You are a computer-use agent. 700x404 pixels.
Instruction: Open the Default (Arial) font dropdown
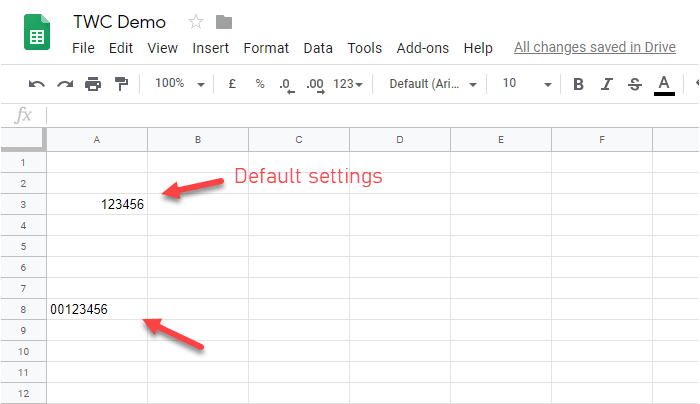(433, 84)
